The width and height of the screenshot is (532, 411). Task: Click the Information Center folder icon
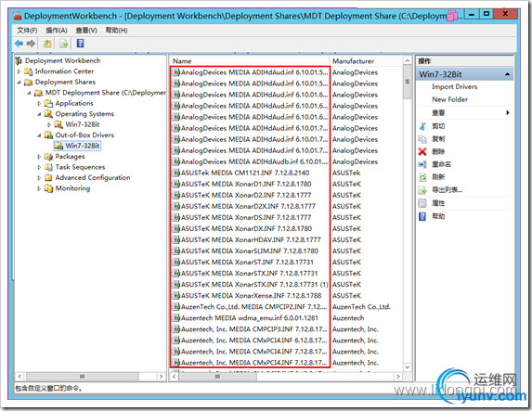click(29, 71)
